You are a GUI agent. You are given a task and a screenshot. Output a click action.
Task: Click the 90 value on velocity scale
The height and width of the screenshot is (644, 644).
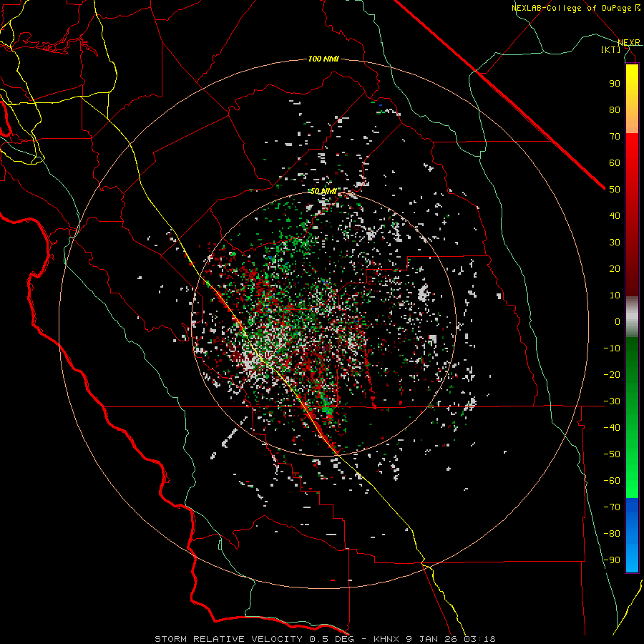[x=615, y=84]
